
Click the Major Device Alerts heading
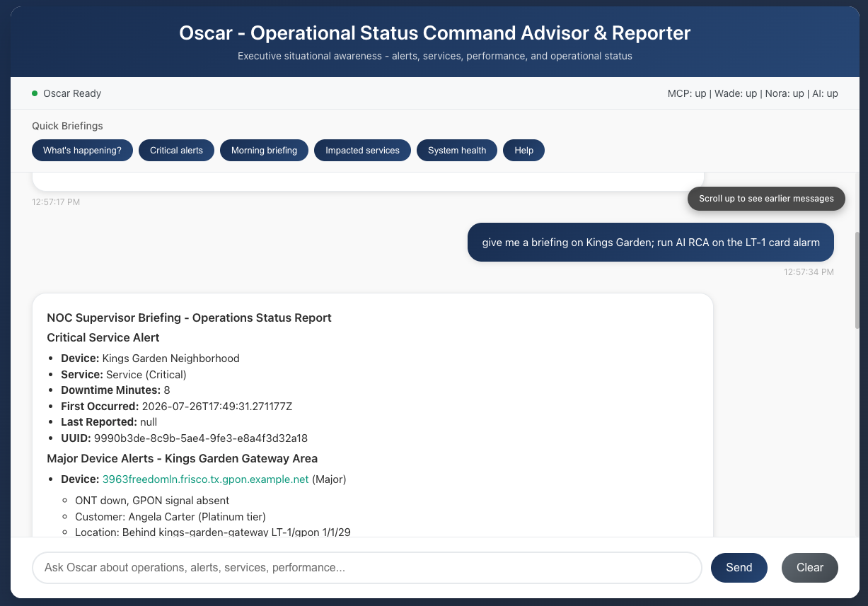tap(182, 459)
